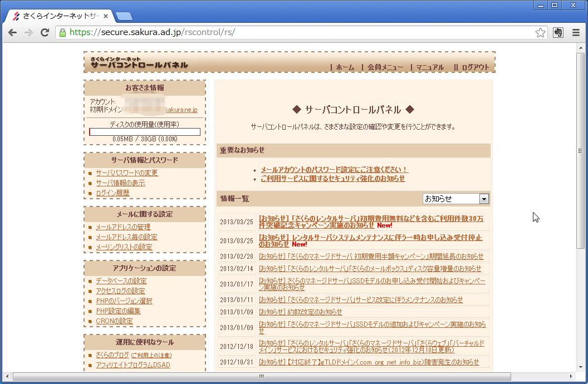Expand the お知らせ dropdown list
The image size is (588, 384).
click(455, 199)
